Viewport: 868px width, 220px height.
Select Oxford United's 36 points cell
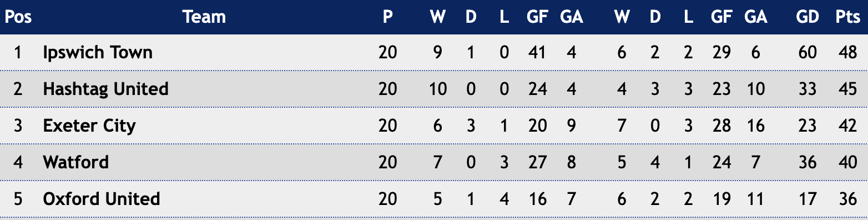click(848, 199)
